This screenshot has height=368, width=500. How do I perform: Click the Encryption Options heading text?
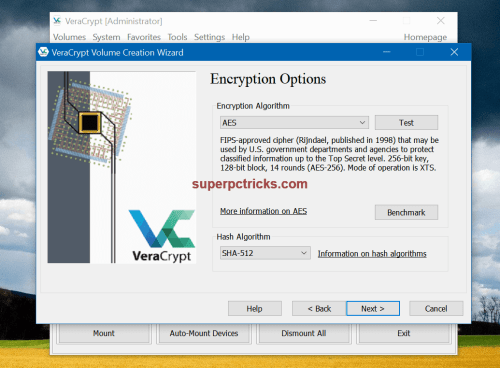(x=268, y=79)
